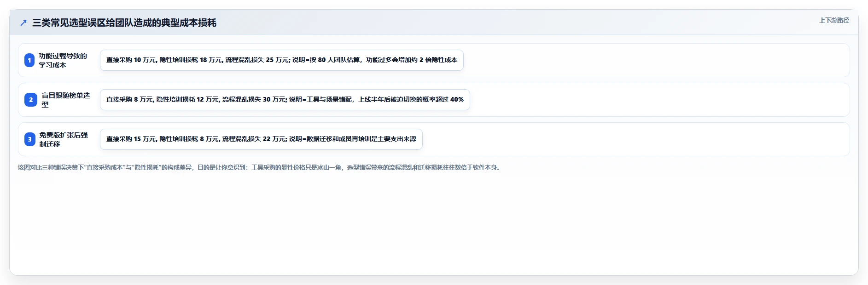Click the detail box starting 直接采购 10 万元

coord(282,60)
